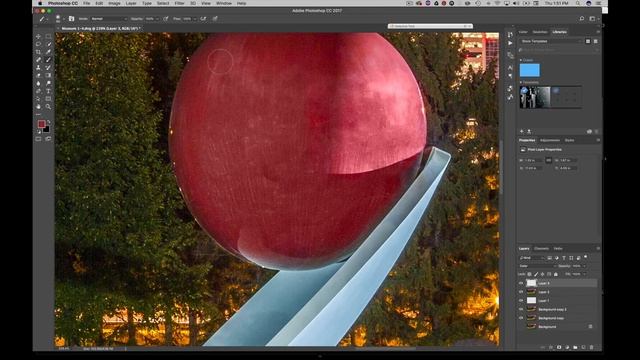
Task: Open the collapsed Actions panel icon
Action: (510, 43)
